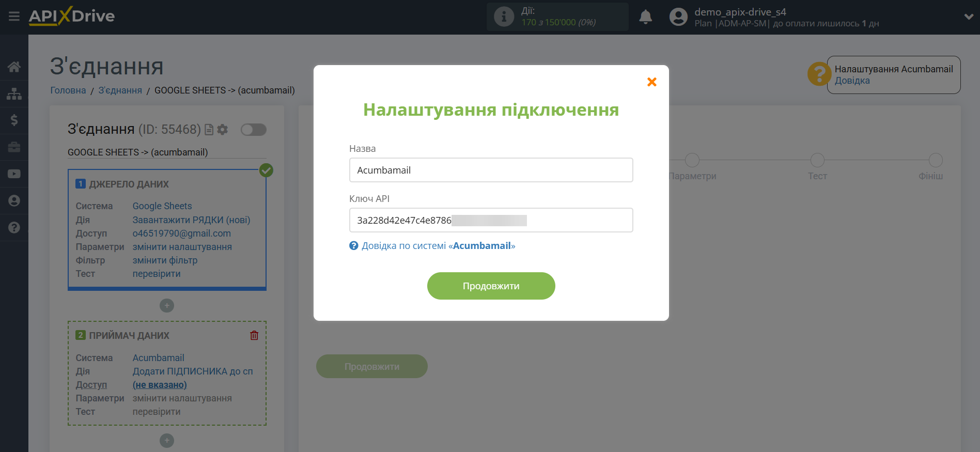This screenshot has height=452, width=980.
Task: Click the Назва input field
Action: 491,170
